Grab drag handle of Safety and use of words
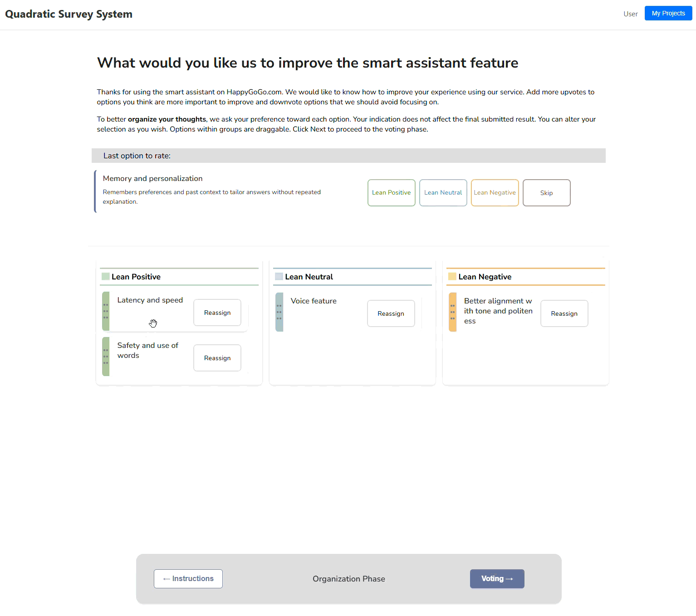 click(106, 357)
